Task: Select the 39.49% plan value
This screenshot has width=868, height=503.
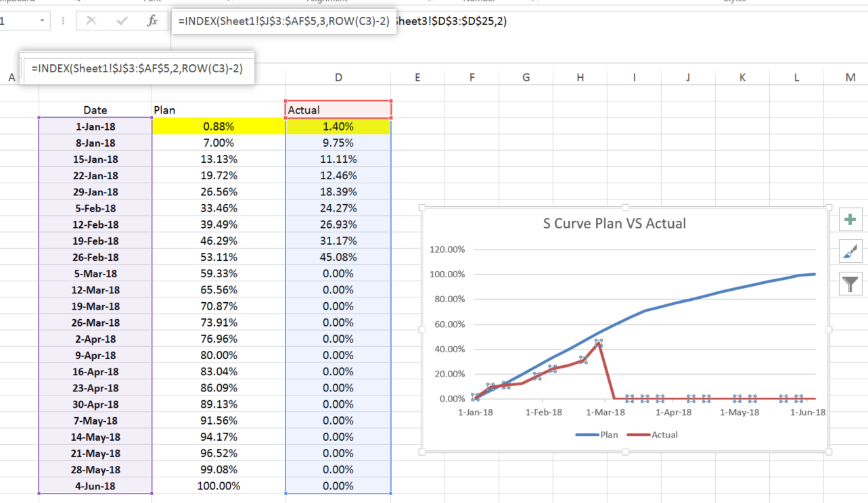Action: point(219,224)
